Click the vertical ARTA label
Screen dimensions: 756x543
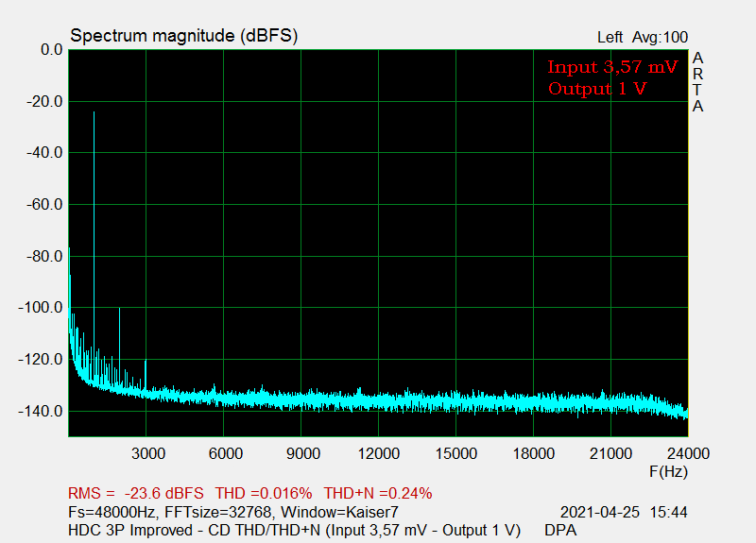point(697,82)
